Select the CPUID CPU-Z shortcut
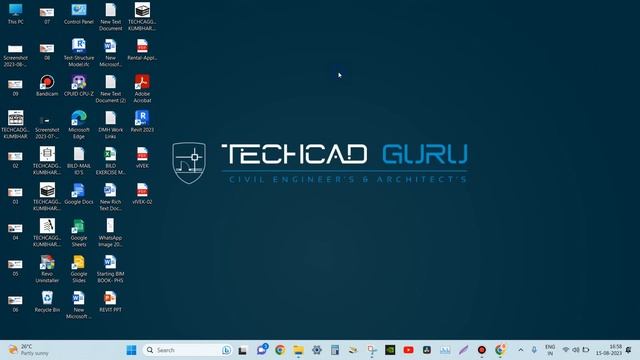The width and height of the screenshot is (640, 360). click(79, 86)
